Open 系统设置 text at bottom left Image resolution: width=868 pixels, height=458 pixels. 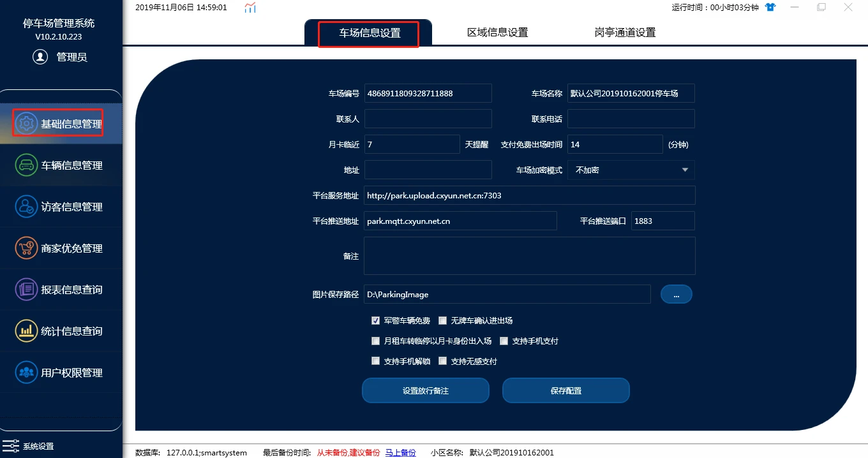coord(38,447)
